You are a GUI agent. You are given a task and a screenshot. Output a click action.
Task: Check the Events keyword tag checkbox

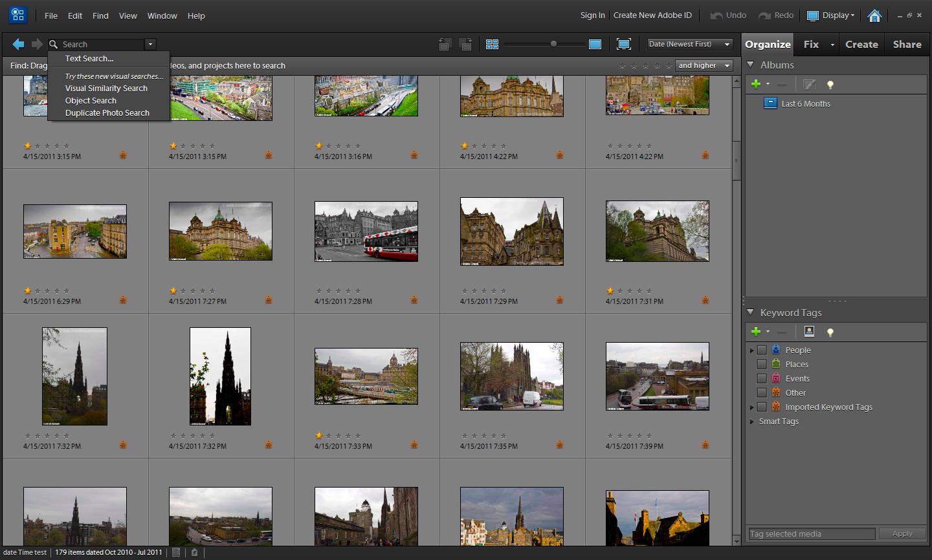pos(762,378)
